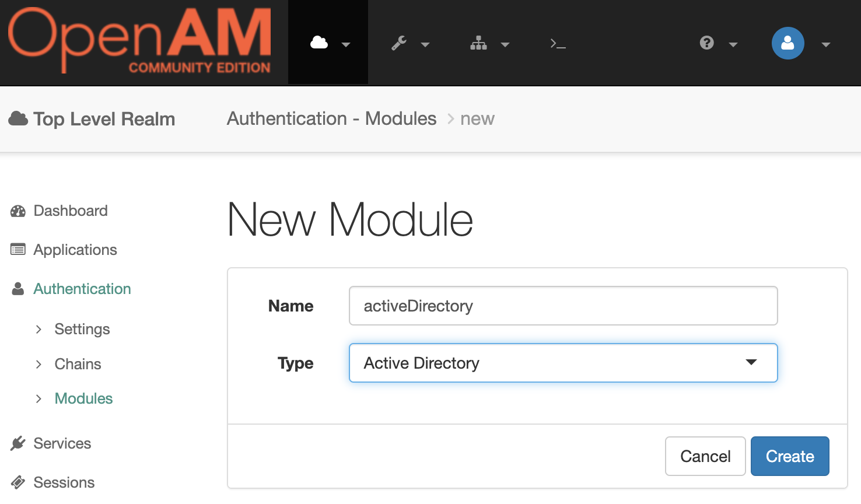Image resolution: width=861 pixels, height=504 pixels.
Task: Open the wrench configure menu icon
Action: 399,43
